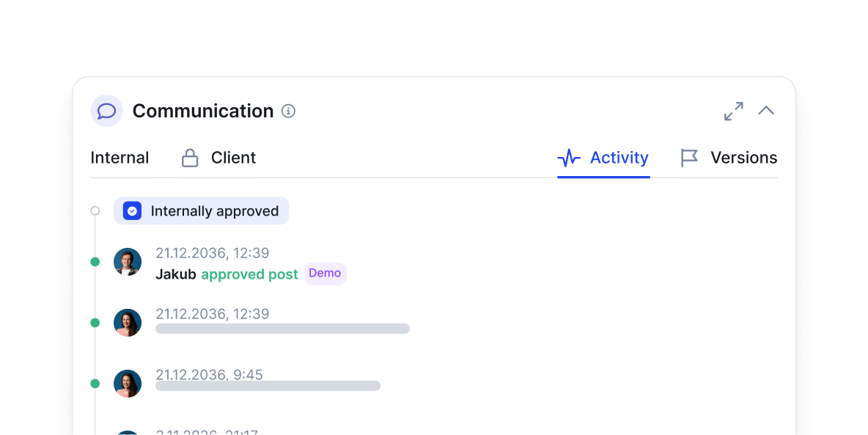This screenshot has height=435, width=868.
Task: Open the Client tab
Action: [233, 158]
